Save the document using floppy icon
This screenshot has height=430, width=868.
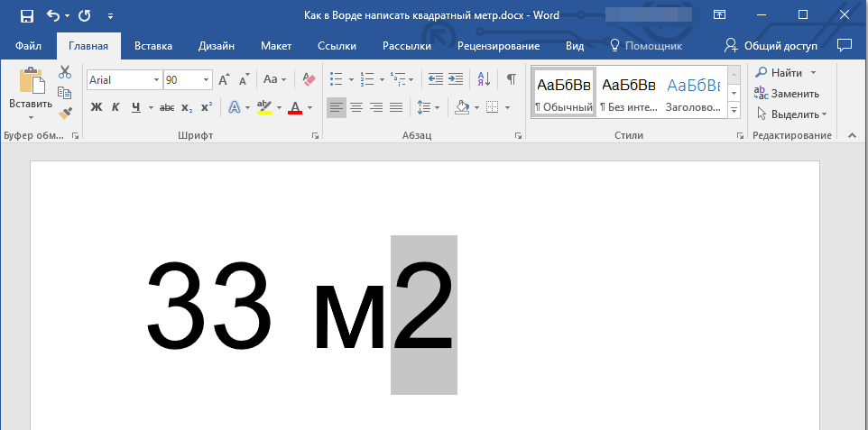click(x=26, y=15)
